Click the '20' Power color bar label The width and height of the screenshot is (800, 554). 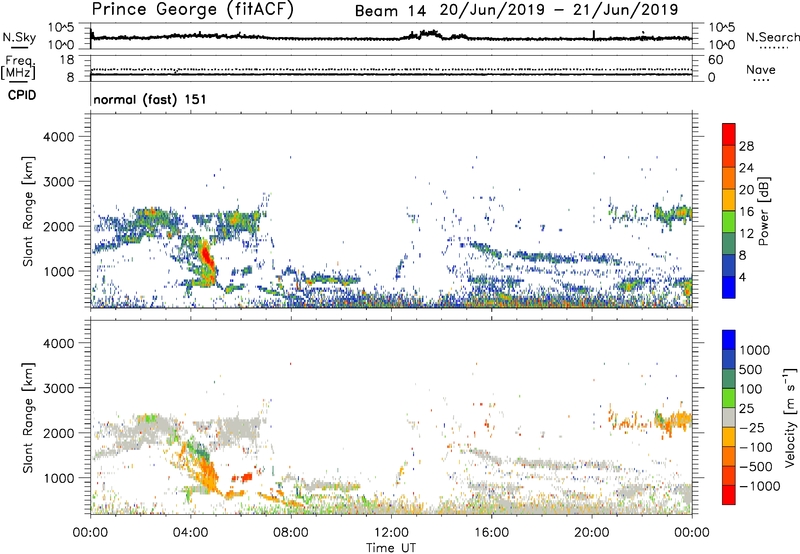pos(746,190)
